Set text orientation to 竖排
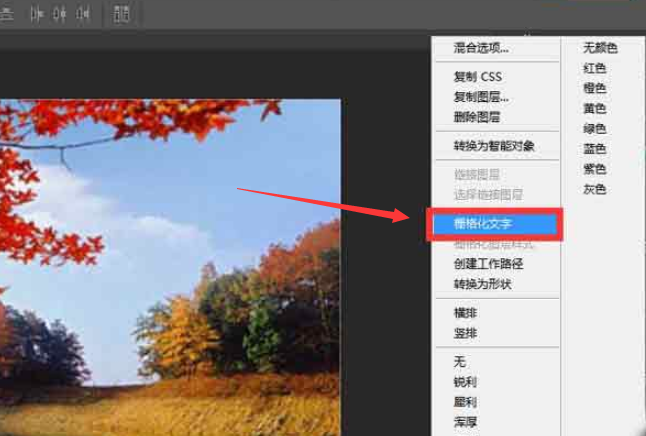 pyautogui.click(x=465, y=333)
